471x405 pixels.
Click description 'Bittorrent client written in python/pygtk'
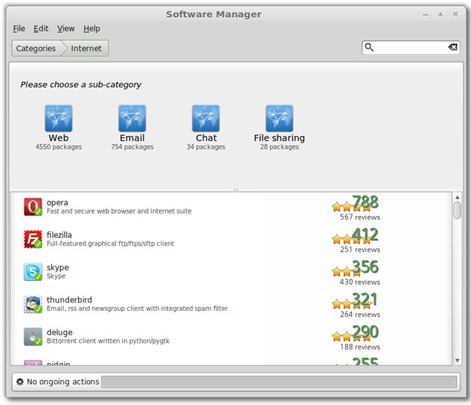[108, 341]
